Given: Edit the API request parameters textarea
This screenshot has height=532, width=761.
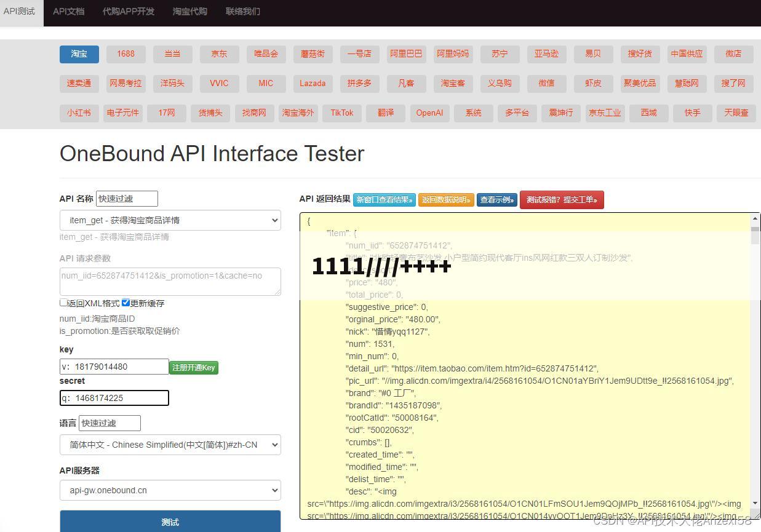Looking at the screenshot, I should pyautogui.click(x=170, y=282).
